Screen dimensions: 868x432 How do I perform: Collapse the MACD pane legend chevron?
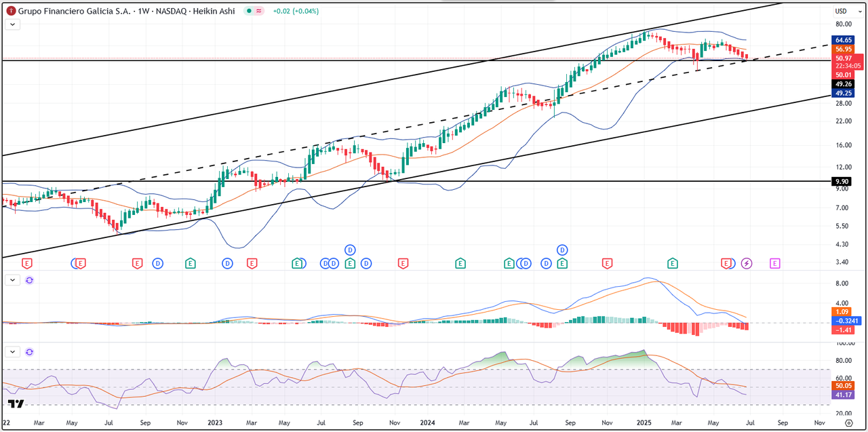coord(13,279)
